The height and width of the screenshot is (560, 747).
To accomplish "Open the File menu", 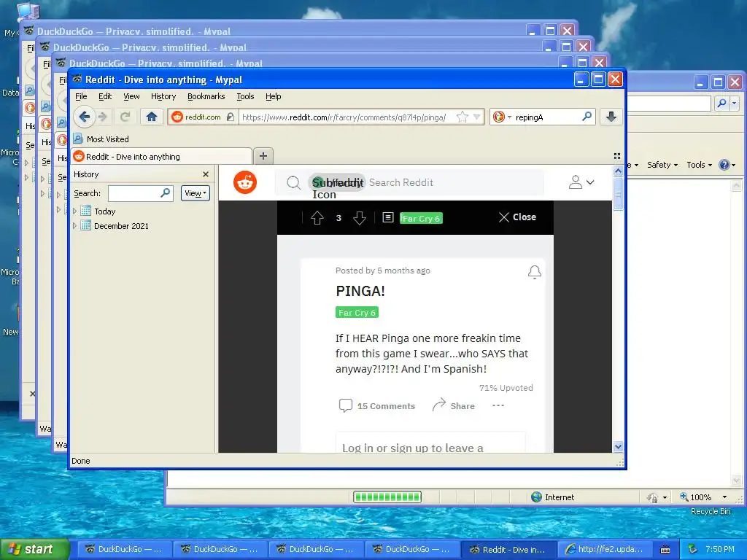I will coord(81,96).
